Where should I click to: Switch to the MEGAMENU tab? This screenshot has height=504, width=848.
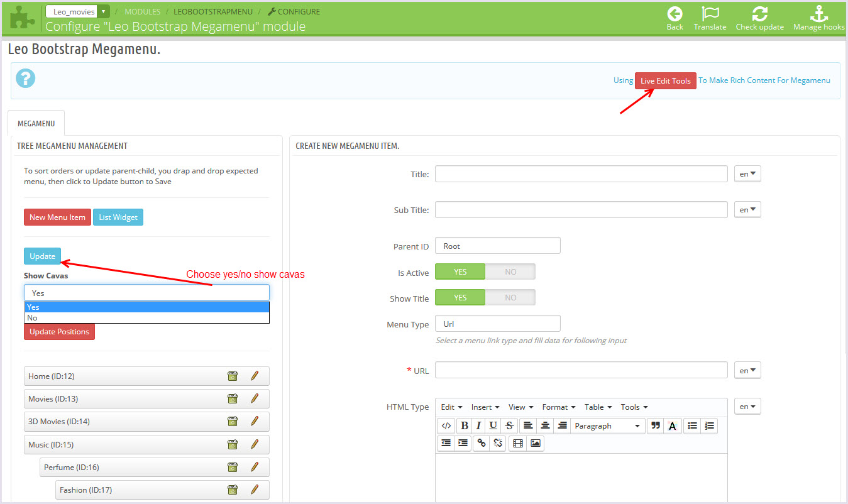coord(36,123)
